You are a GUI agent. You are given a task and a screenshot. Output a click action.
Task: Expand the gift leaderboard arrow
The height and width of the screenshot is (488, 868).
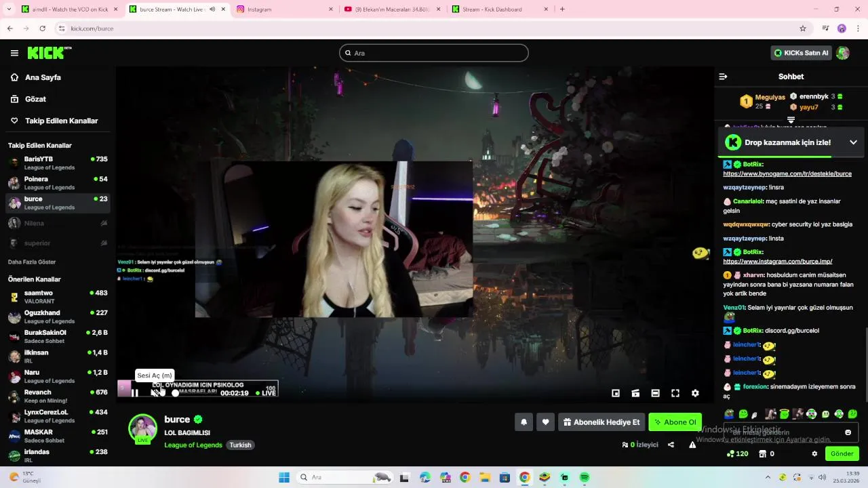click(x=791, y=120)
